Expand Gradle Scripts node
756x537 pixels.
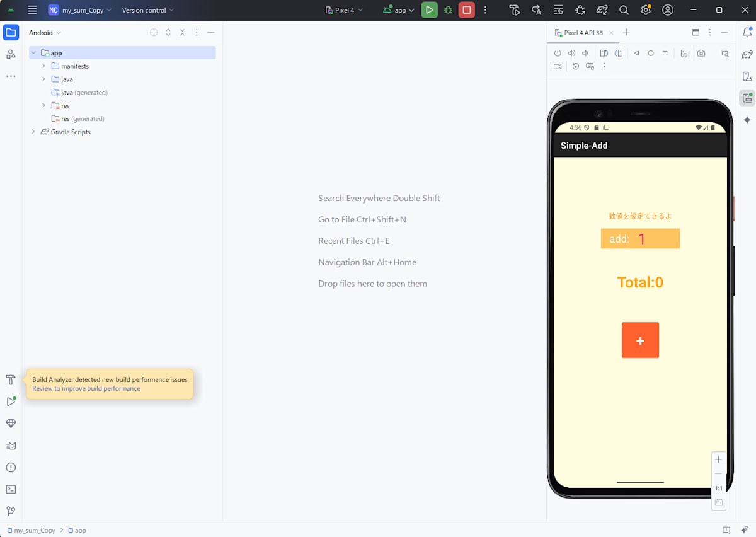[33, 132]
